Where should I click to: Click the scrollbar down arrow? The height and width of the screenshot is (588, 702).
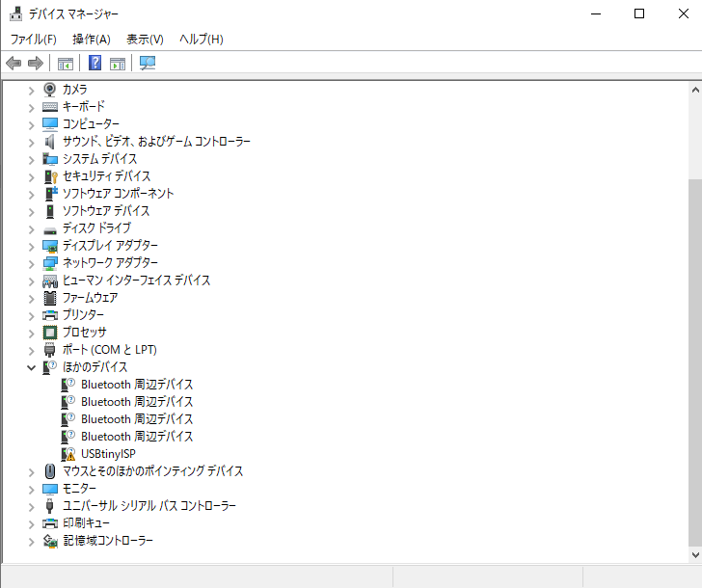pos(695,555)
